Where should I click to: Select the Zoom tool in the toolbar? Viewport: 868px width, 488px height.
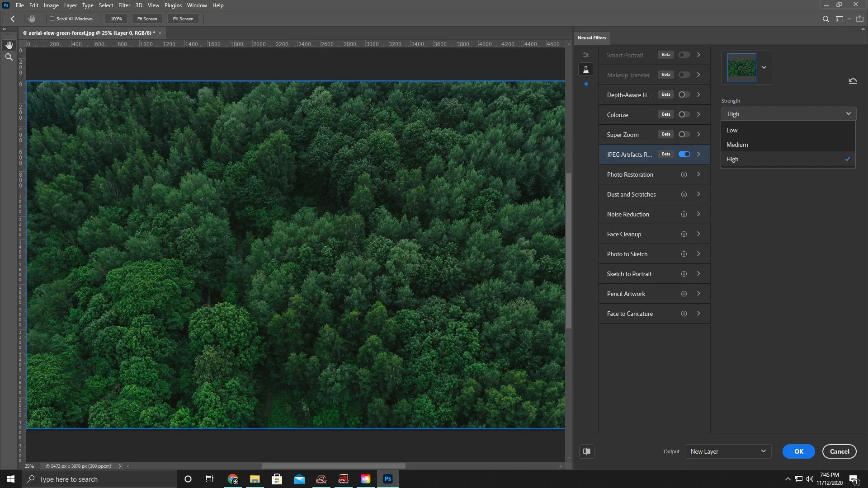point(9,57)
